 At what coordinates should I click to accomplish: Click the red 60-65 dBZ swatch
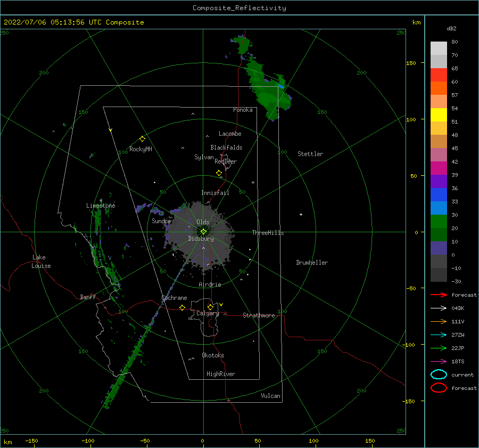click(x=439, y=75)
